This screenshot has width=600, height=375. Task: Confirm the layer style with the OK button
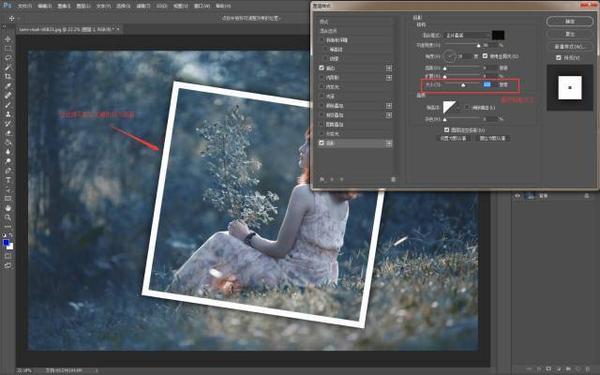[x=570, y=21]
